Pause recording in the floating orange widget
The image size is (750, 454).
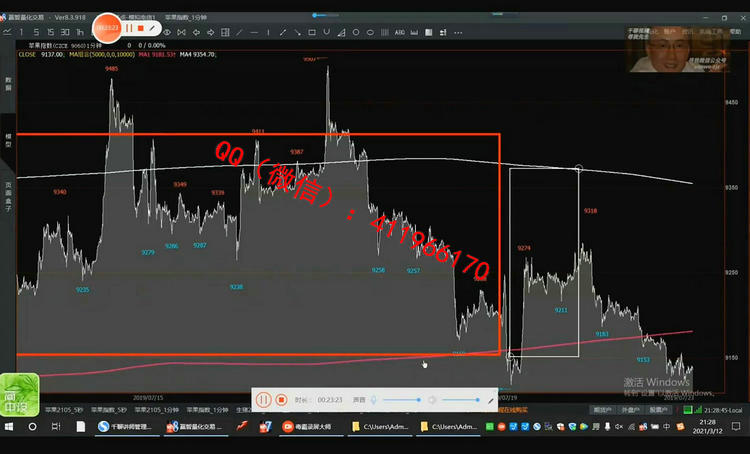pyautogui.click(x=129, y=28)
